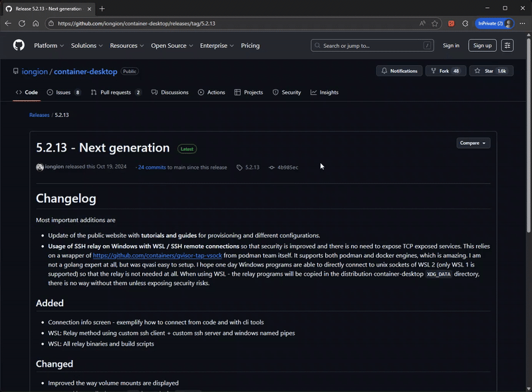Open the Pull requests tab
Screen dimensions: 532x392
click(x=116, y=92)
